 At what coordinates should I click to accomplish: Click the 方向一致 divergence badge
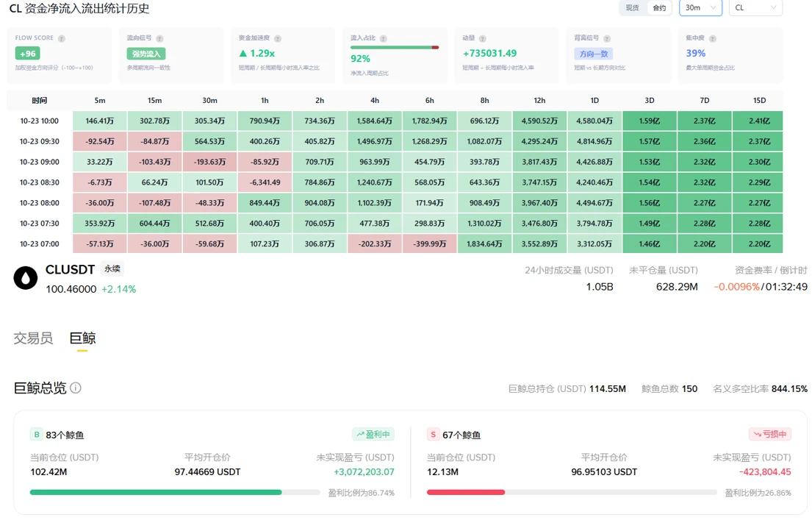594,54
